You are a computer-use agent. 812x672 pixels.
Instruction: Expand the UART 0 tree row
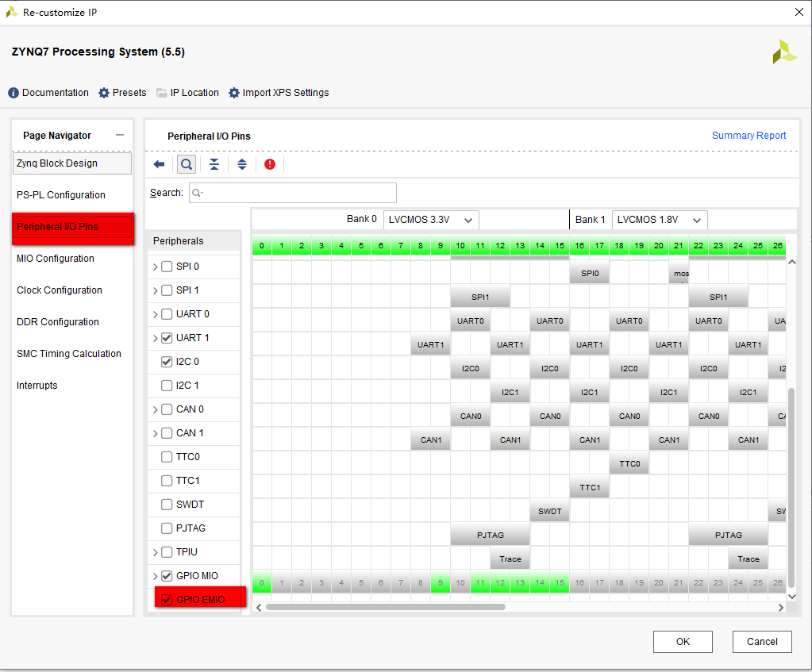click(155, 314)
